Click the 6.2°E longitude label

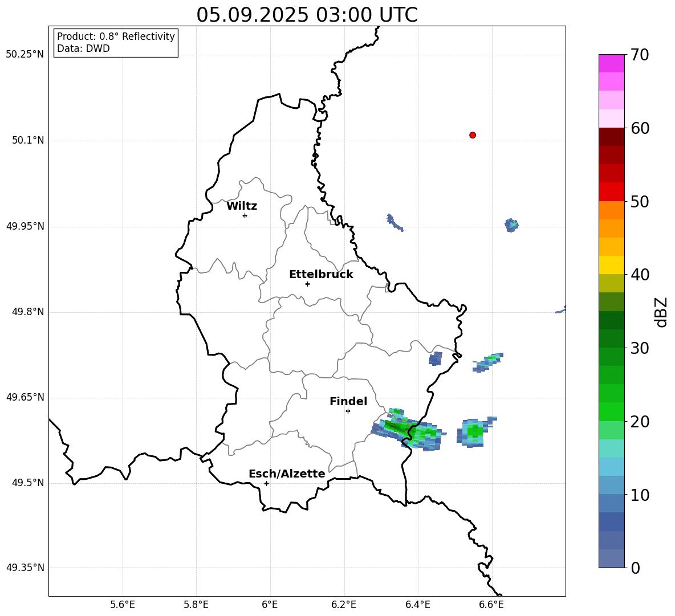[344, 605]
